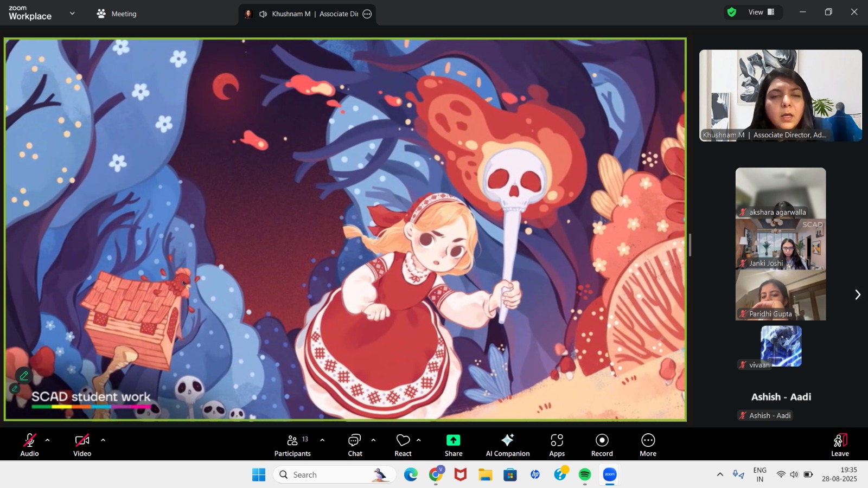The width and height of the screenshot is (868, 488).
Task: Open the Chat panel
Action: click(x=355, y=445)
